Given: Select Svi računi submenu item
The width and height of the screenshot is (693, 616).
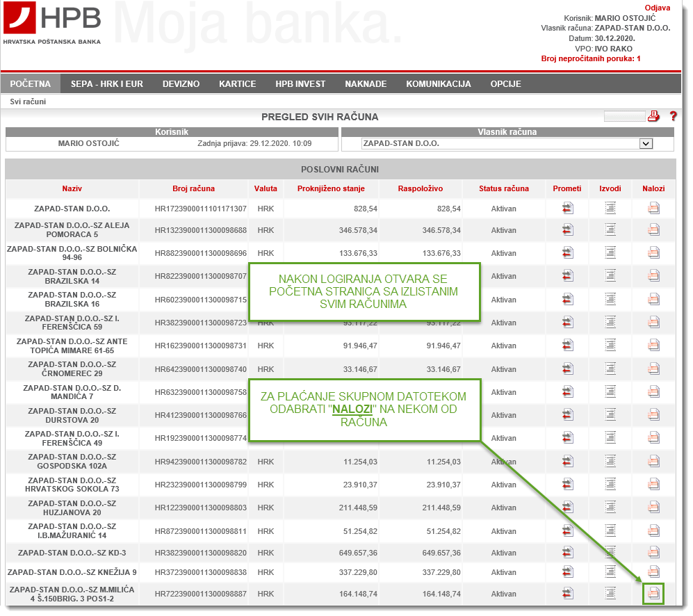Looking at the screenshot, I should [28, 102].
